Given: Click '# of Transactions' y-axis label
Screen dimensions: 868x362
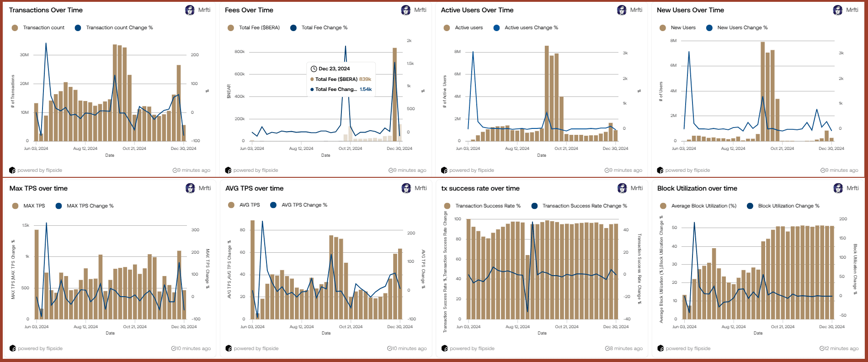Looking at the screenshot, I should point(13,91).
